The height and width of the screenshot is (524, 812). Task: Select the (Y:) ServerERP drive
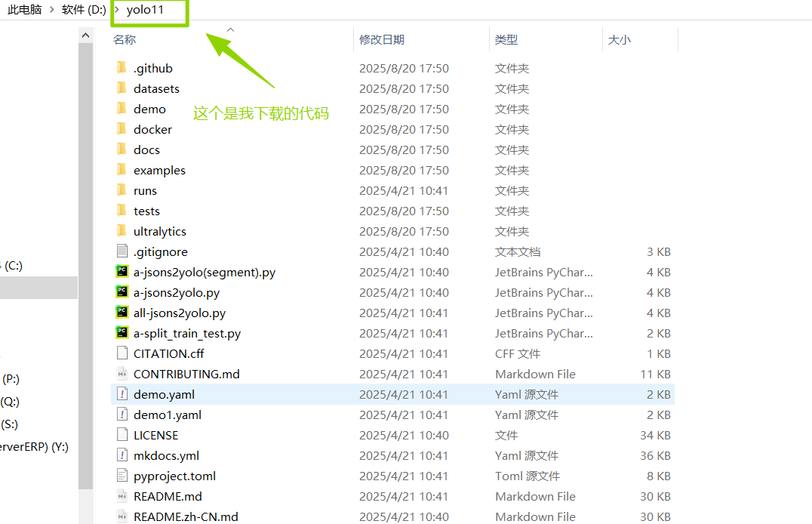pos(34,447)
